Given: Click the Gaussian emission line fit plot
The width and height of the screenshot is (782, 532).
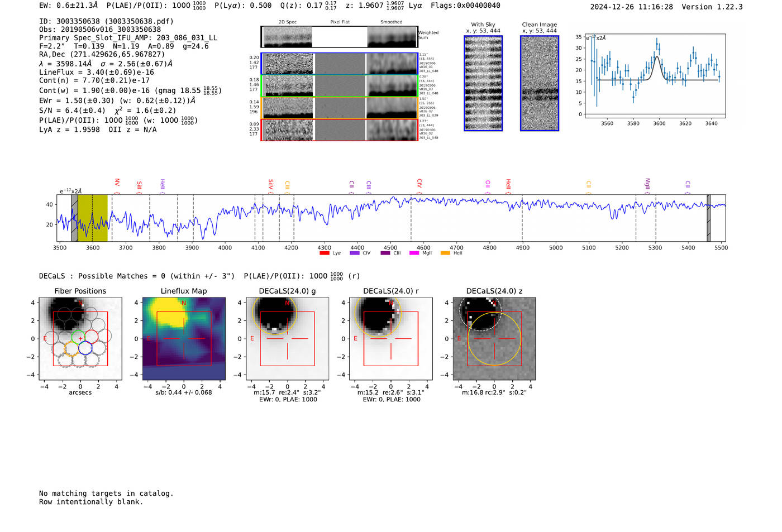Looking at the screenshot, I should pyautogui.click(x=655, y=76).
